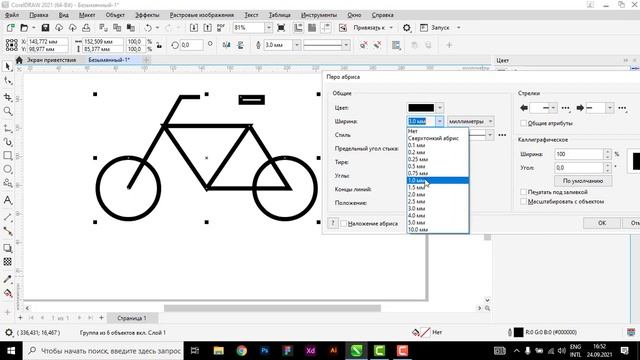Click the Import icon in toolbar
This screenshot has height=360, width=640.
pyautogui.click(x=194, y=28)
